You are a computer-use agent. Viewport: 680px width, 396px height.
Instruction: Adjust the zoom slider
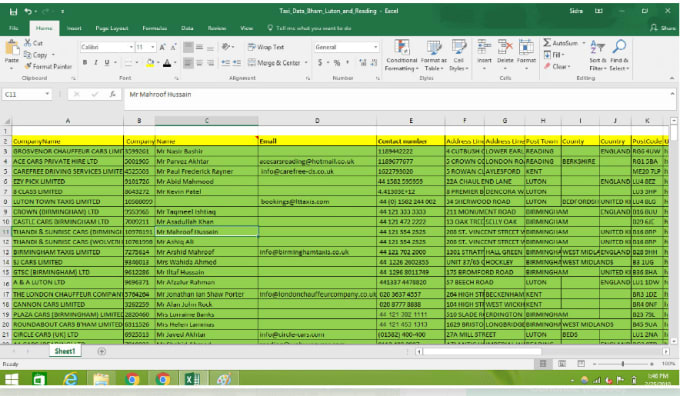[623, 364]
